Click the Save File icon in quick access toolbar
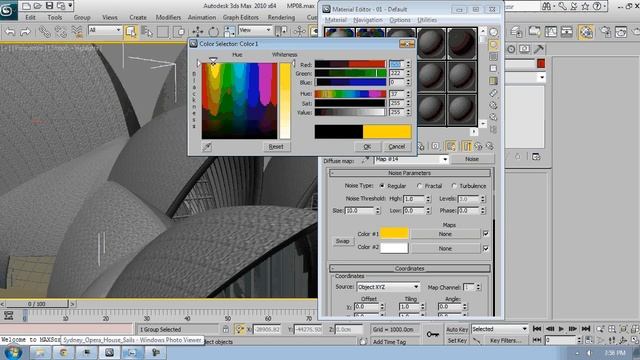Viewport: 640px width, 360px height. (x=49, y=6)
